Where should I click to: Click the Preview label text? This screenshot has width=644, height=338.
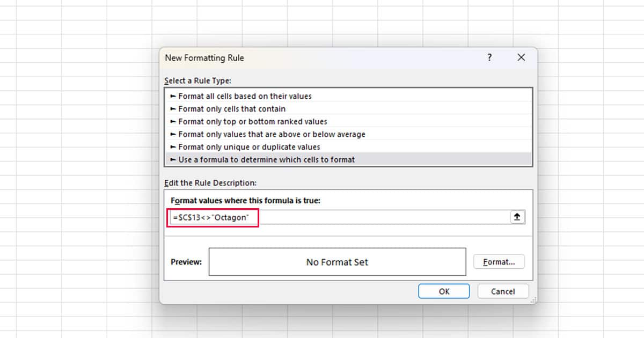click(x=186, y=262)
